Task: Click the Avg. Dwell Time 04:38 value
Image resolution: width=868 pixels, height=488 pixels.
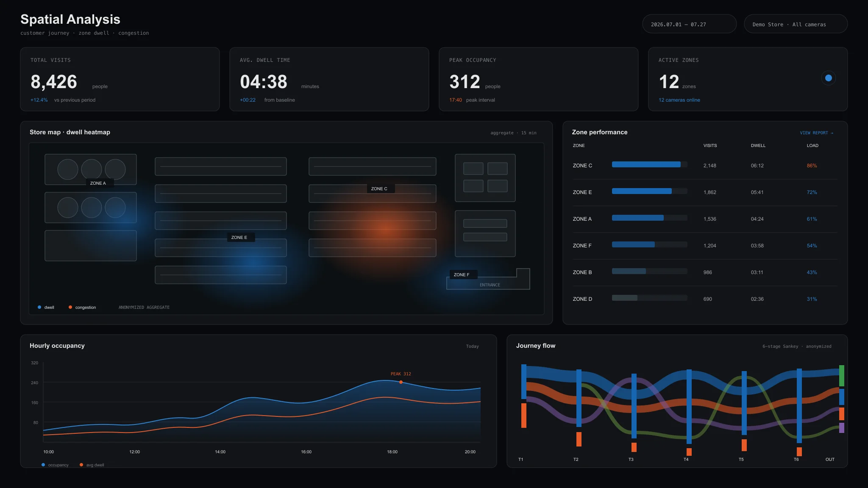Action: pyautogui.click(x=264, y=82)
